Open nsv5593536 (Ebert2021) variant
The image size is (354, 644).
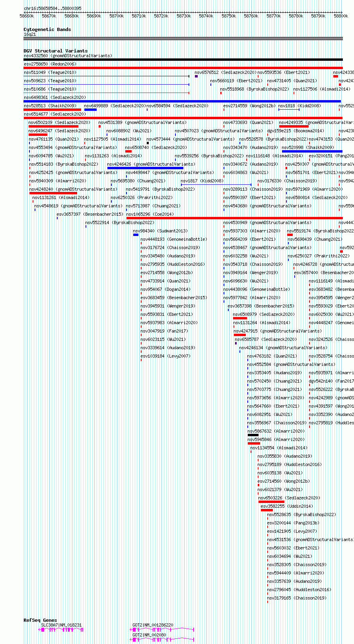click(284, 72)
